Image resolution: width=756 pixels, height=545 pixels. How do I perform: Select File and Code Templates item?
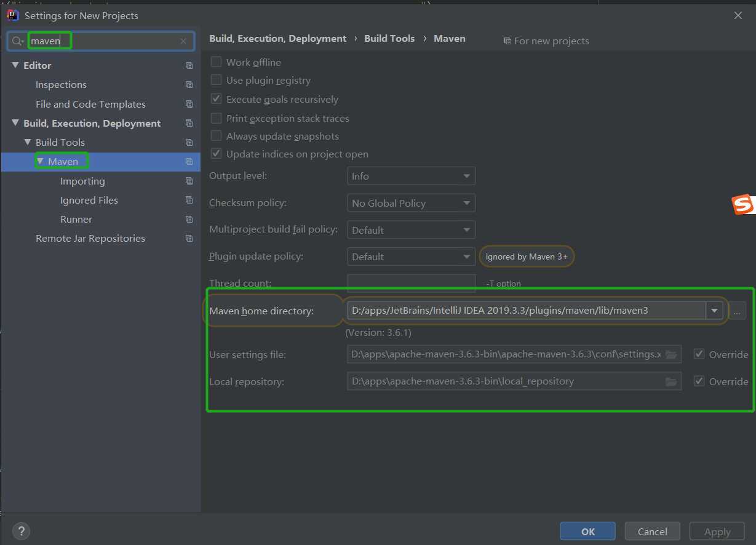[x=90, y=104]
